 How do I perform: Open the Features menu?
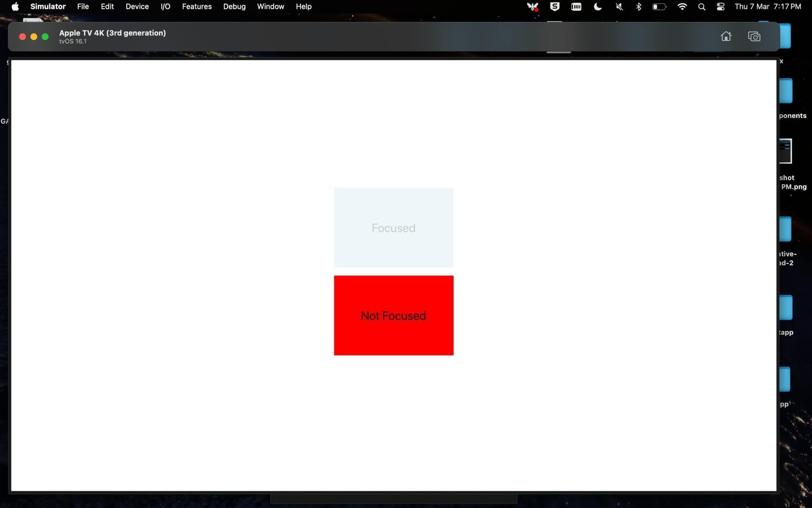[197, 7]
